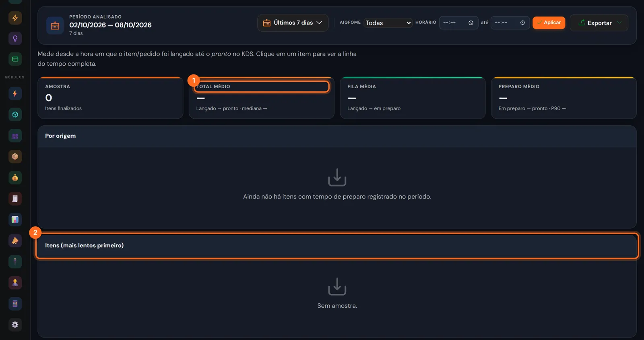Open the green credit card sidebar icon

coord(15,59)
